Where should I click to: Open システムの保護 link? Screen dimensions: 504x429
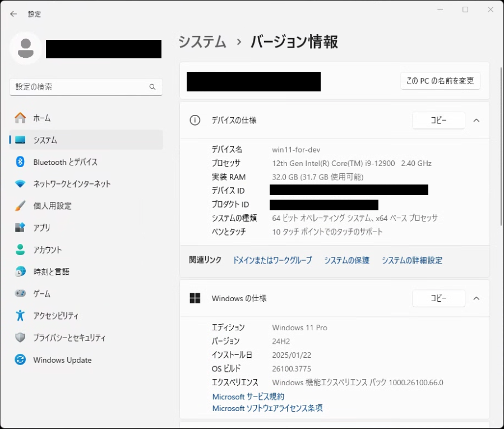(x=346, y=260)
